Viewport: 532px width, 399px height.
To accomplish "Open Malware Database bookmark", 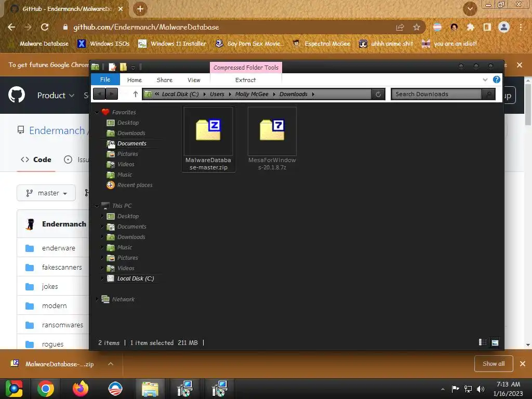I will pyautogui.click(x=39, y=44).
